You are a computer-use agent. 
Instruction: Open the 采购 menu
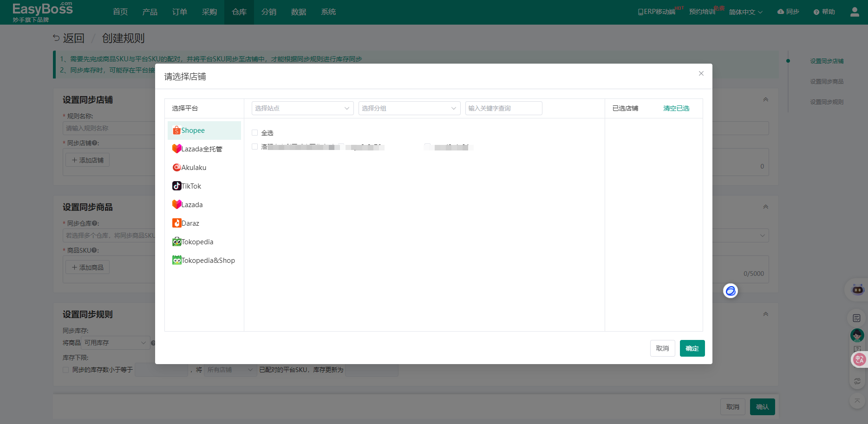click(x=209, y=12)
